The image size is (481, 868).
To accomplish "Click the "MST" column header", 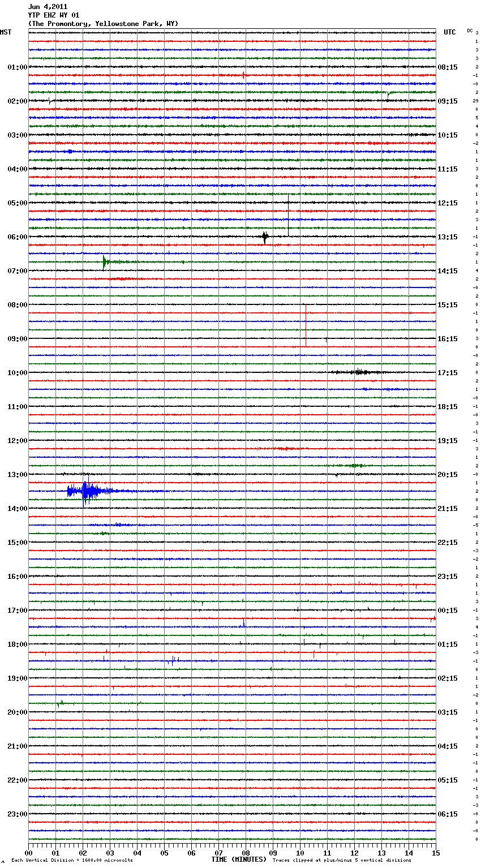I will pyautogui.click(x=6, y=32).
